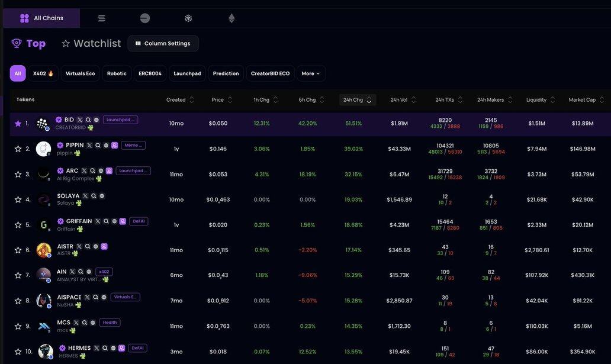
Task: Open Column Settings
Action: coord(163,43)
